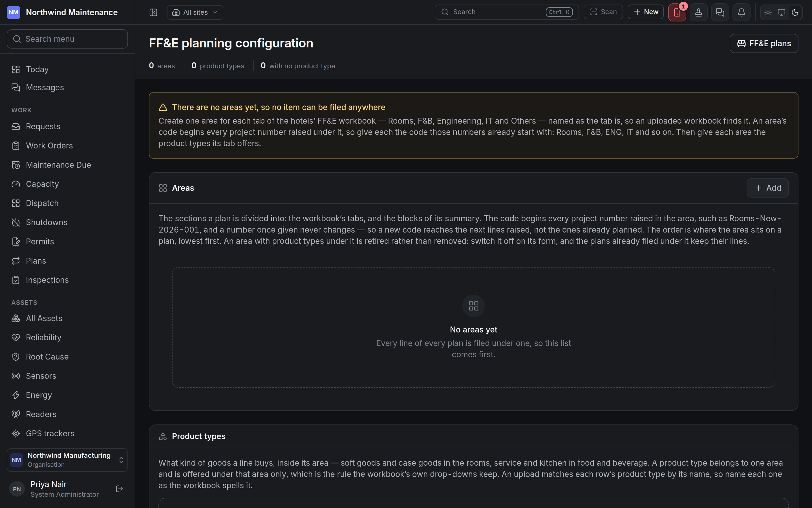Screen dimensions: 812x508
Task: Click the Readers antenna icon
Action: [16, 414]
